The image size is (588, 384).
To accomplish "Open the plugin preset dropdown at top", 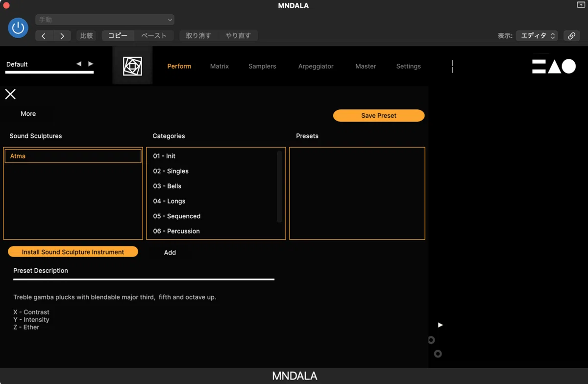I will tap(105, 20).
